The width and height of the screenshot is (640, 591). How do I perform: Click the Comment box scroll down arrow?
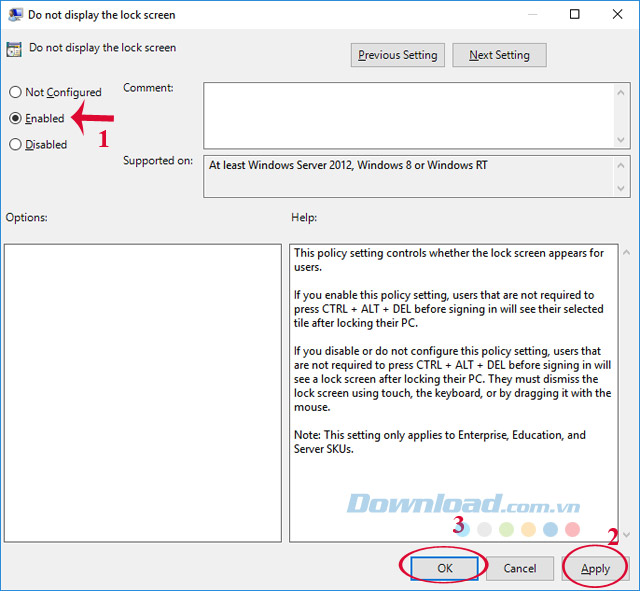[621, 140]
